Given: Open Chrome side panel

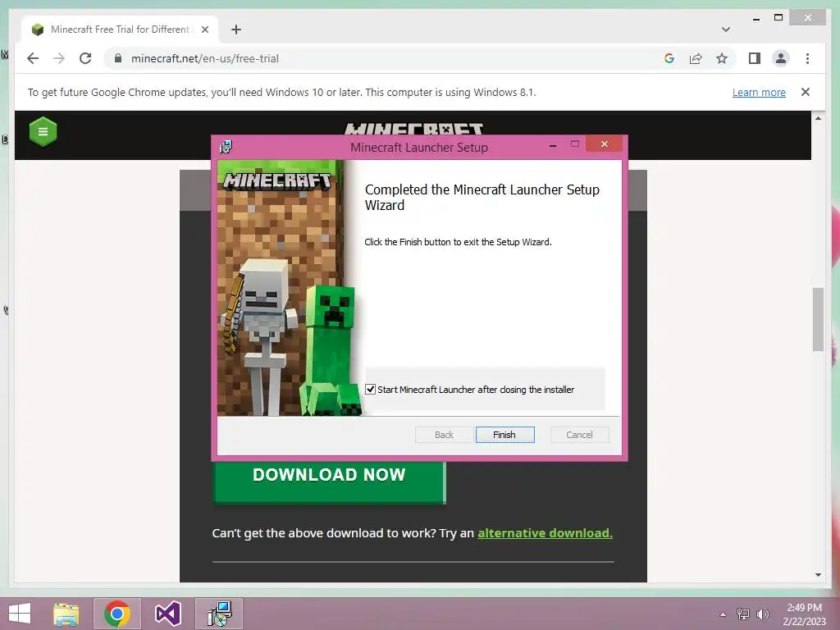Looking at the screenshot, I should pyautogui.click(x=755, y=58).
